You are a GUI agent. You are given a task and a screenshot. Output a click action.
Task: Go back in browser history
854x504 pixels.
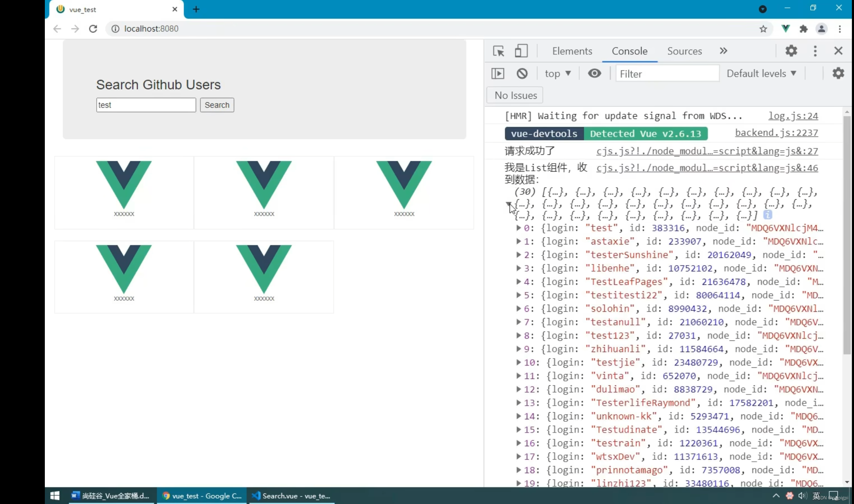pos(57,29)
